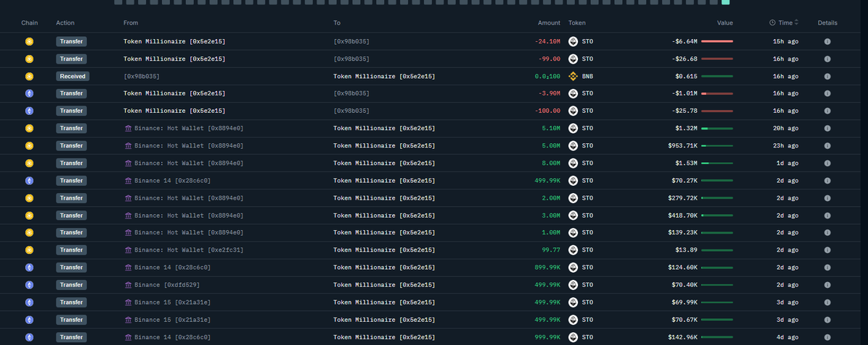Click Ethereum chain icon in -3.90M row

(30, 93)
